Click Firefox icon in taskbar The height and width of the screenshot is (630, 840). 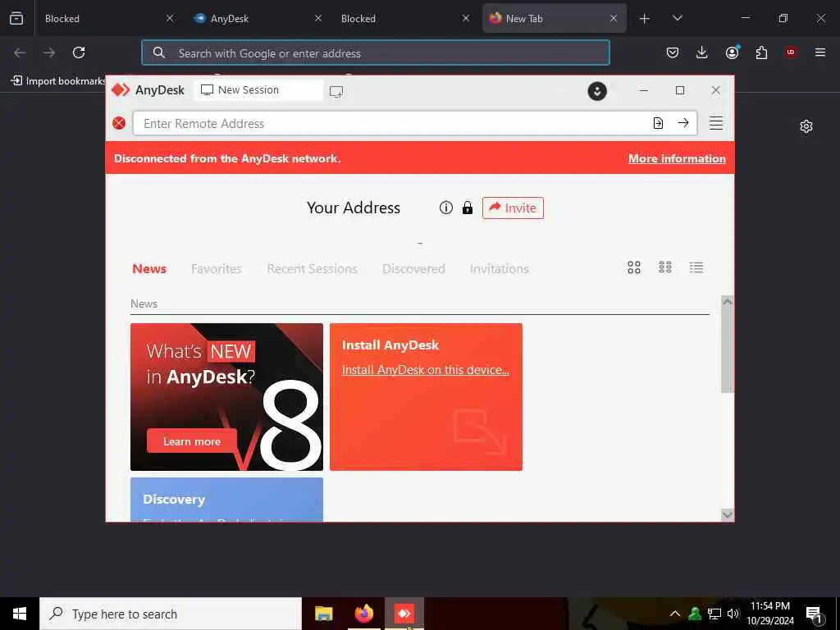(363, 614)
